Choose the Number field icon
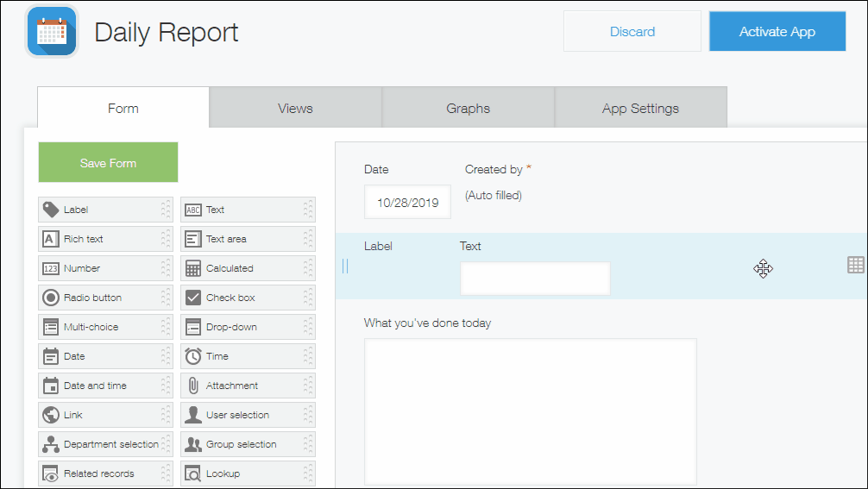The width and height of the screenshot is (868, 489). [x=51, y=268]
